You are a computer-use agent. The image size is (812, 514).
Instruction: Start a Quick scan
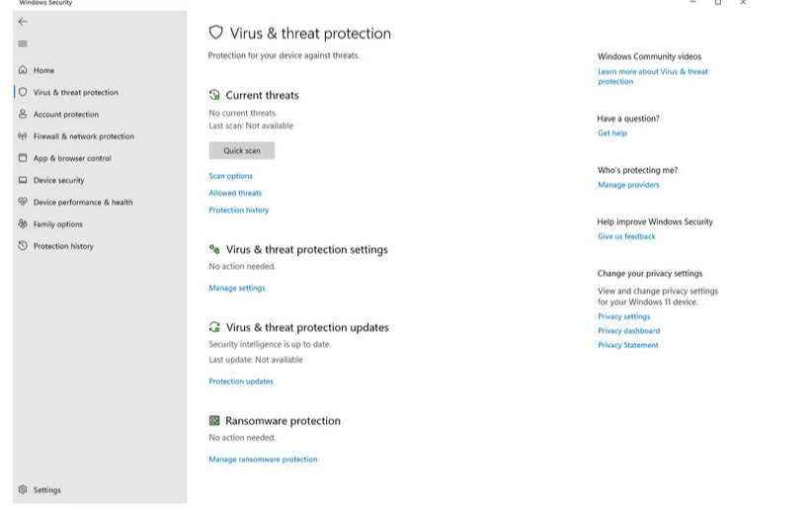pos(241,151)
